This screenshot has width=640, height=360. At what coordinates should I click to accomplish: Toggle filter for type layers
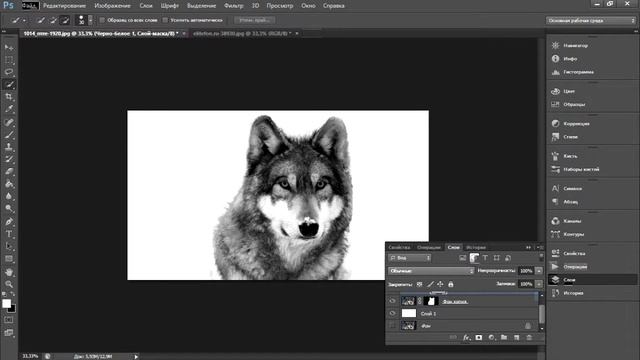[485, 258]
